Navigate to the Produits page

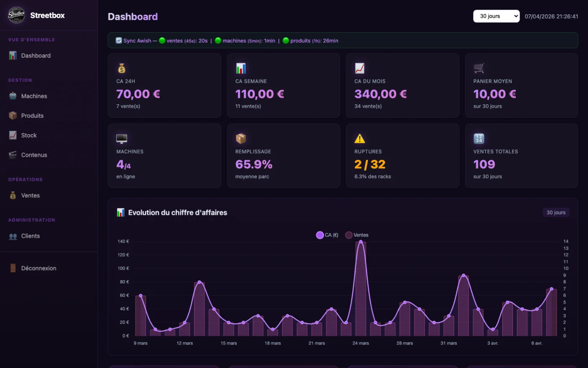coord(49,116)
